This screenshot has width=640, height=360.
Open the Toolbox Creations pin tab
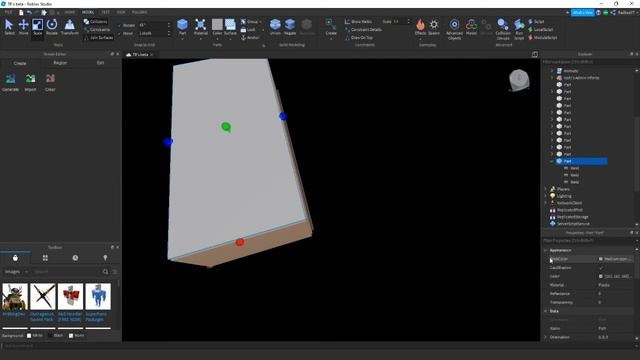tap(105, 258)
